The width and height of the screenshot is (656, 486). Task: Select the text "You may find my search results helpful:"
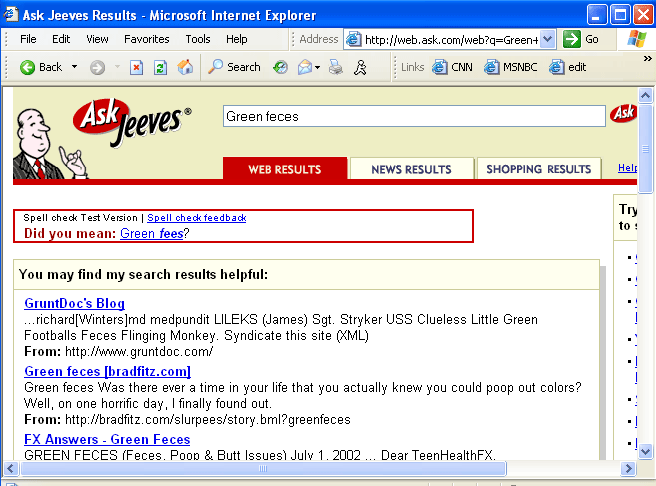pyautogui.click(x=143, y=274)
